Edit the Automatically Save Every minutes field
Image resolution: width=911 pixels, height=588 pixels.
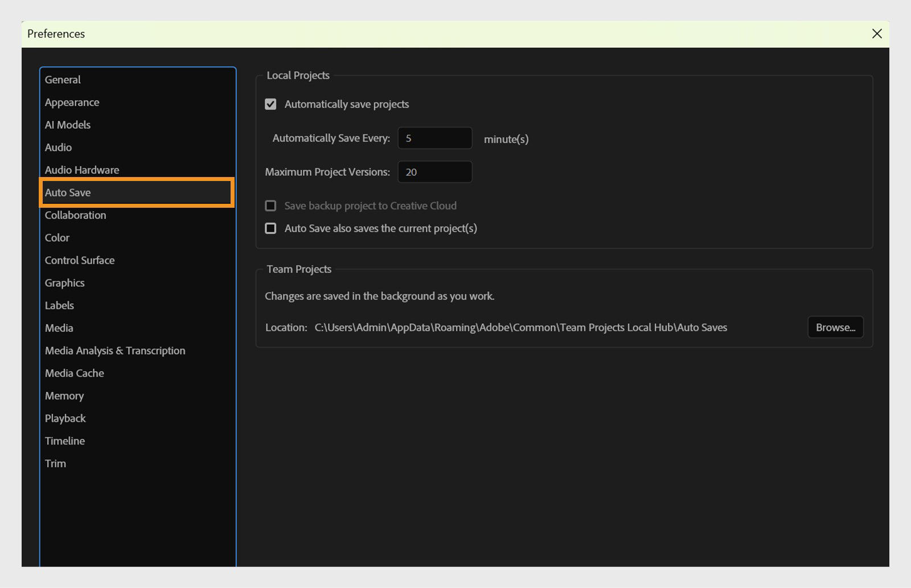tap(434, 138)
